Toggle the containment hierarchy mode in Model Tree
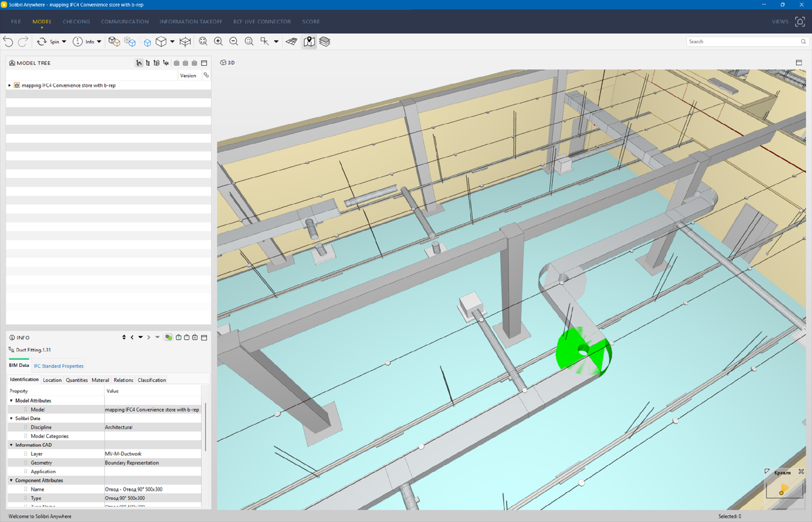 click(139, 63)
